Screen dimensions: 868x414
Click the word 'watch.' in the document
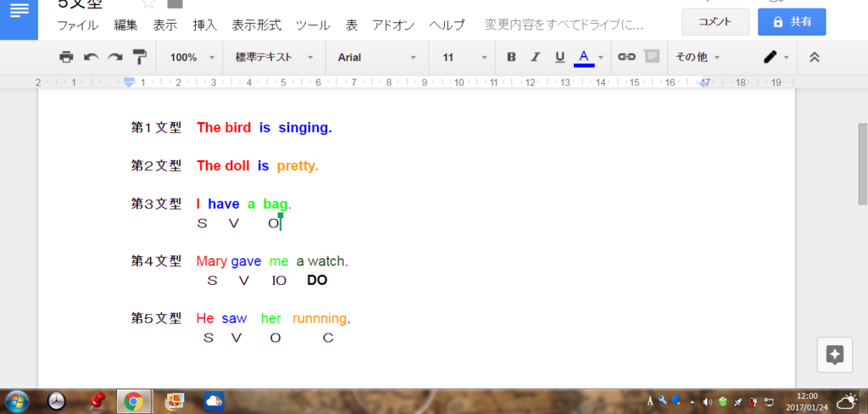click(x=328, y=261)
